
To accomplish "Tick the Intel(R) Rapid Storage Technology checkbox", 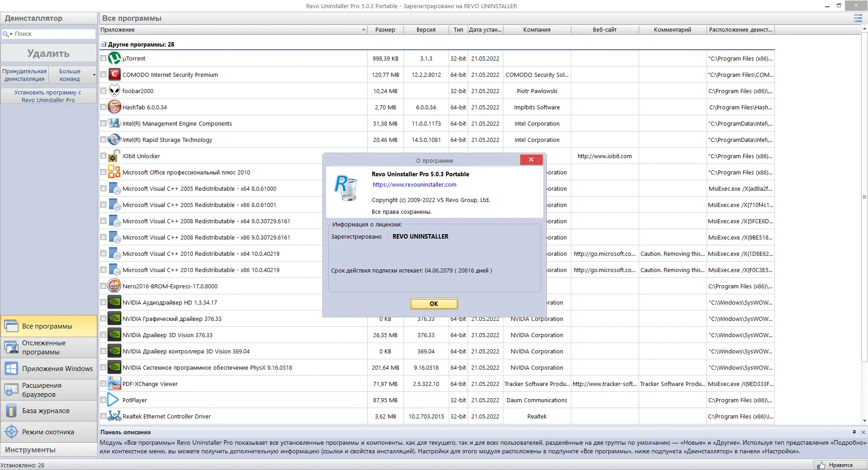I will coord(104,140).
